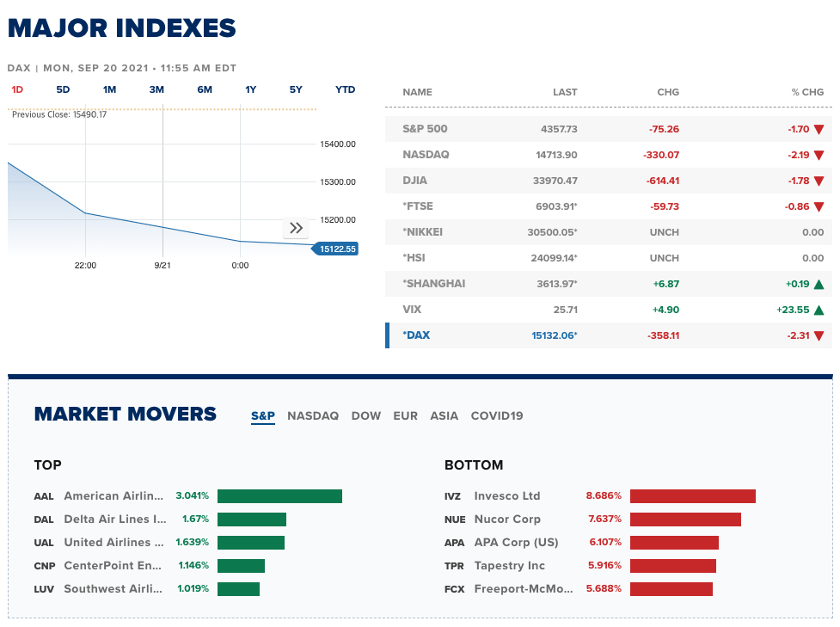This screenshot has height=627, width=840.
Task: Click the DAX red down arrow
Action: click(x=819, y=336)
